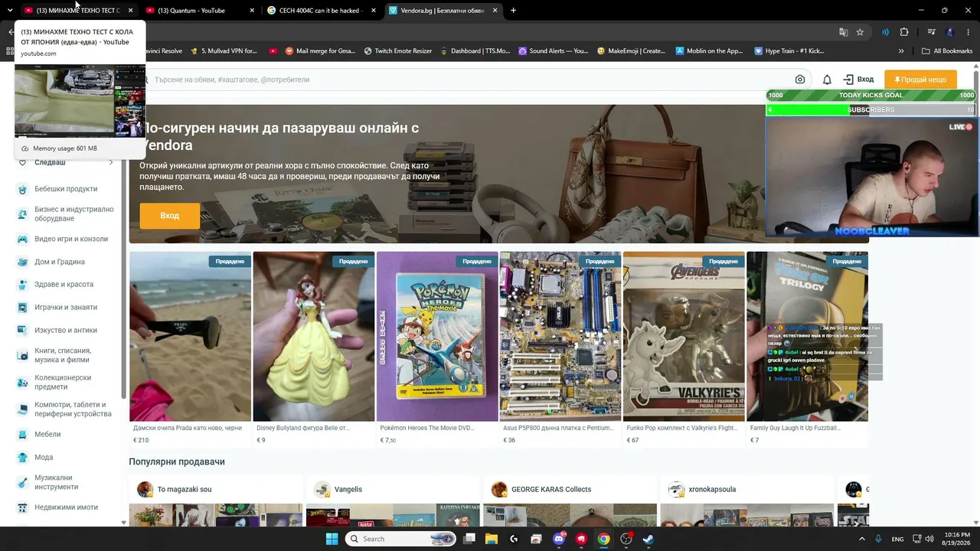Open the Moblin on the App bookmark
This screenshot has width=980, height=551.
click(x=709, y=51)
